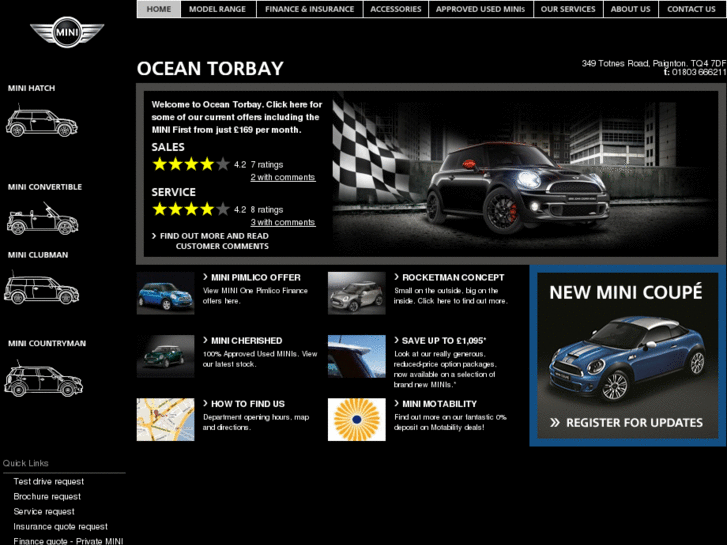Open Service request quick link
The height and width of the screenshot is (545, 727).
[44, 512]
